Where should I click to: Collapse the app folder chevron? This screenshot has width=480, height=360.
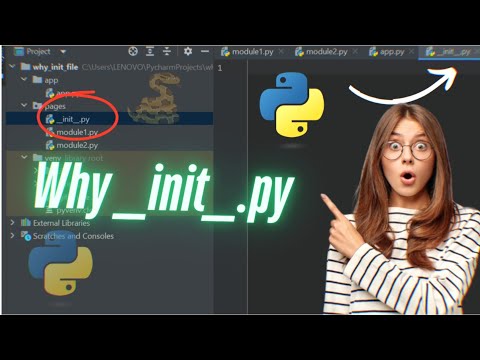[24, 79]
